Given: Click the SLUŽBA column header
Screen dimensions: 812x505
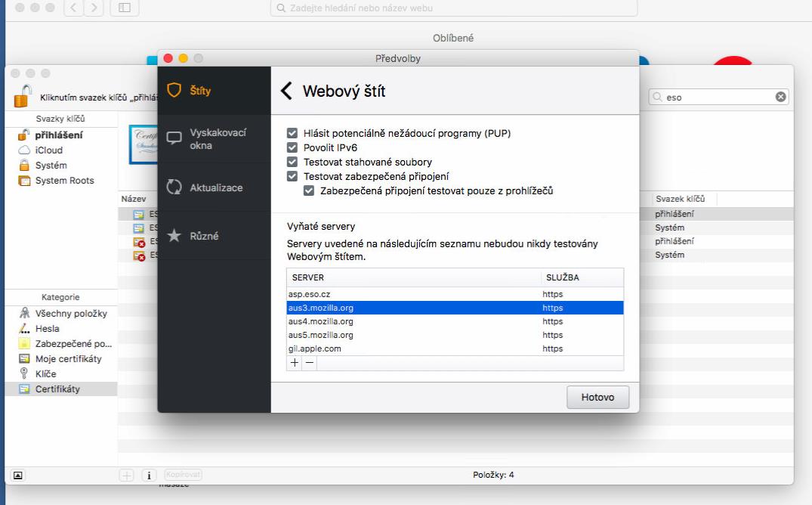Looking at the screenshot, I should pyautogui.click(x=582, y=277).
